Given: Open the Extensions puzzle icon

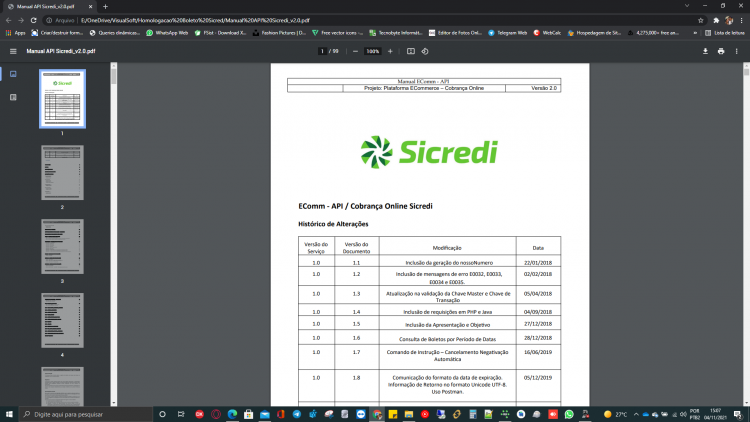Looking at the screenshot, I should point(716,20).
